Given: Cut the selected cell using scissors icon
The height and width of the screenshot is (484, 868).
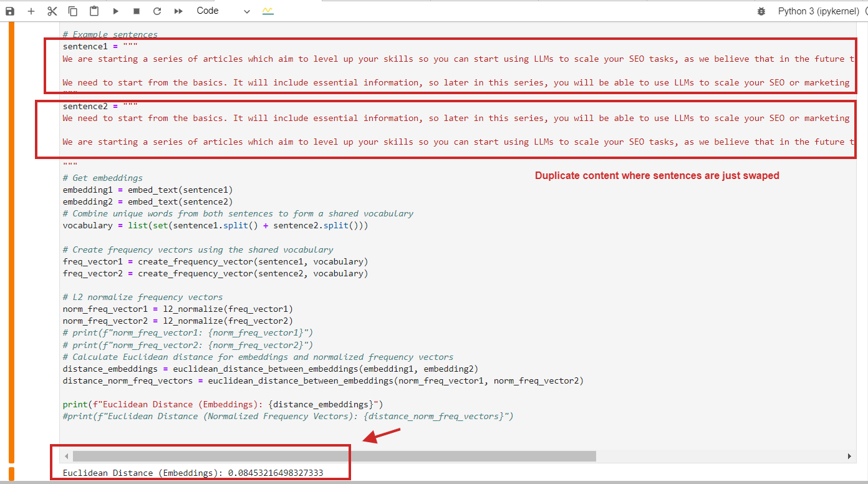Looking at the screenshot, I should (x=52, y=11).
